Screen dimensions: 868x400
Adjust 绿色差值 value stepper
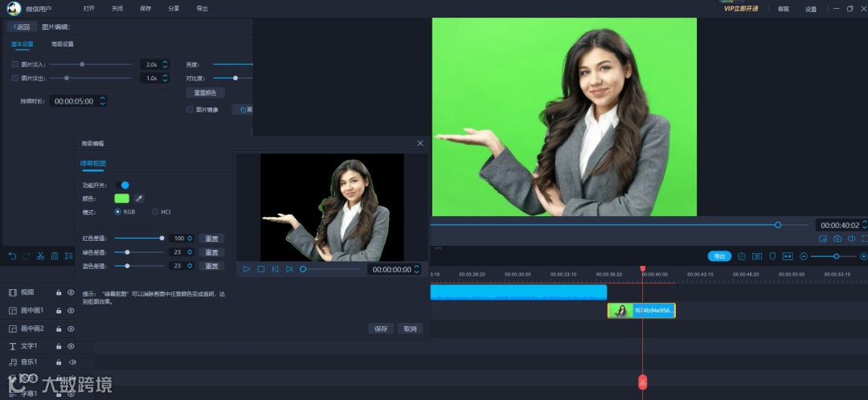pos(190,252)
